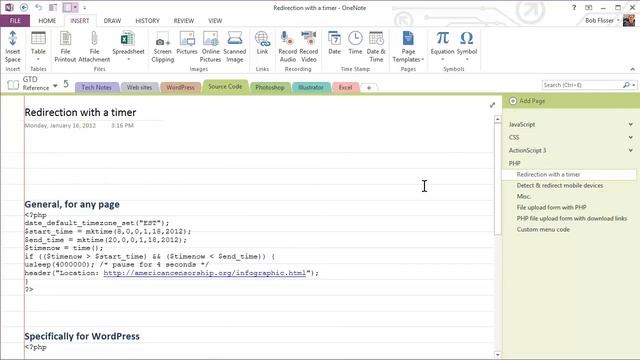Open the FILE menu

click(x=15, y=21)
